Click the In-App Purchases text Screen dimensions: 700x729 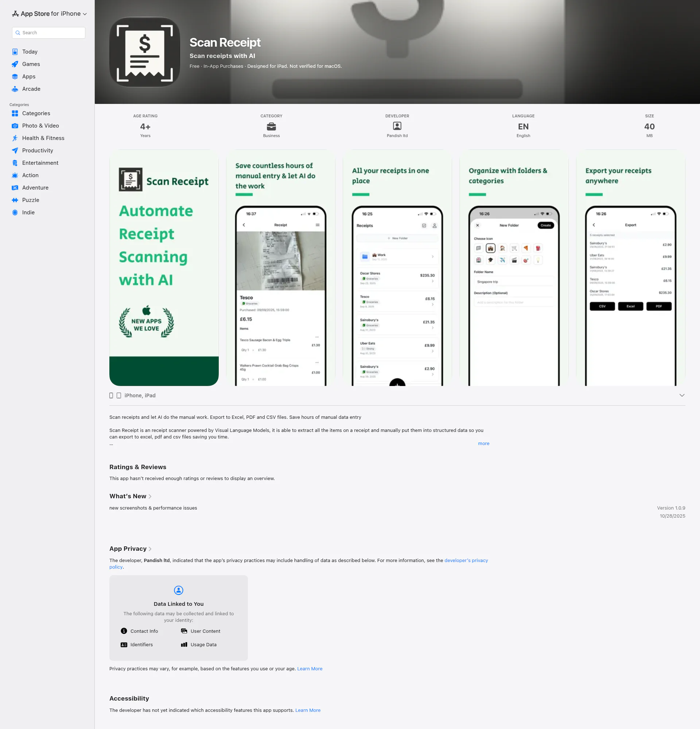[223, 66]
